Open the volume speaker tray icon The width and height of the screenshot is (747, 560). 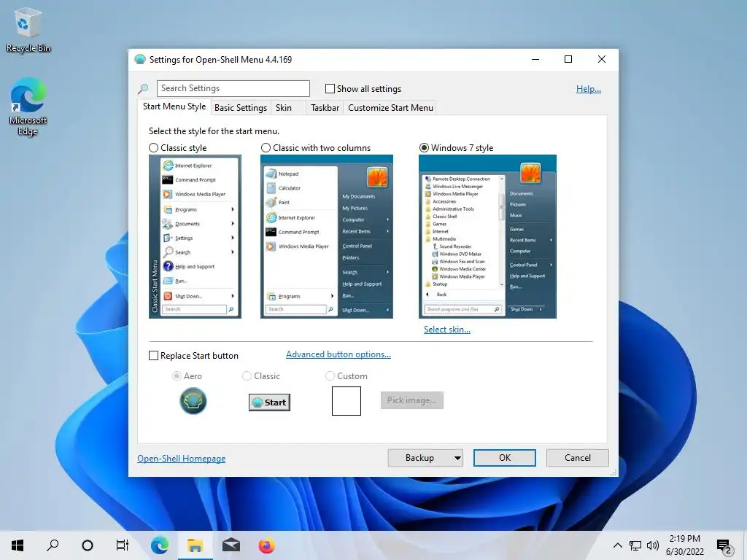click(x=653, y=545)
